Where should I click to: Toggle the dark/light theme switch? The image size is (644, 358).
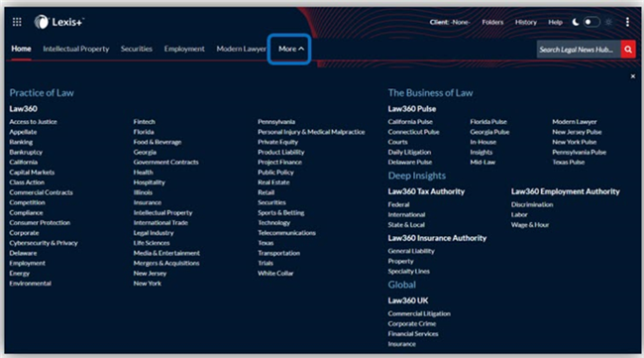(591, 22)
